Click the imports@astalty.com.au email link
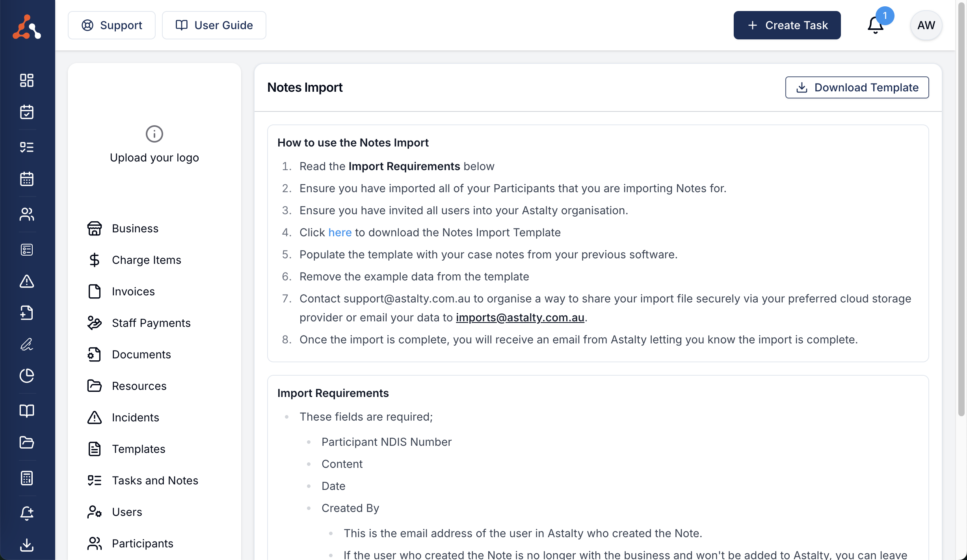 click(520, 317)
